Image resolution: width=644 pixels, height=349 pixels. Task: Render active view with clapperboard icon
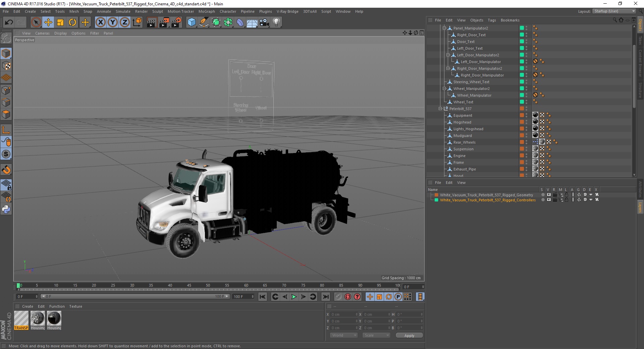pyautogui.click(x=152, y=22)
